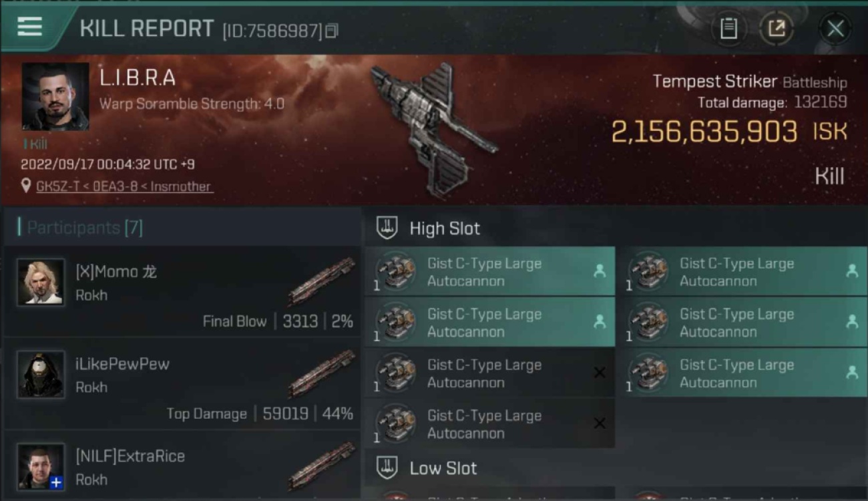Share the kill report externally
The height and width of the screenshot is (501, 868).
click(777, 29)
